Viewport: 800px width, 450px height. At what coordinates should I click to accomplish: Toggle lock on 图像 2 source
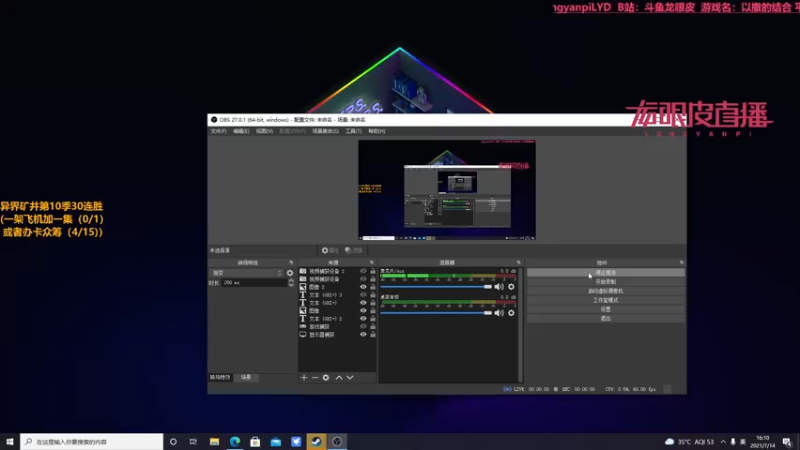[373, 287]
